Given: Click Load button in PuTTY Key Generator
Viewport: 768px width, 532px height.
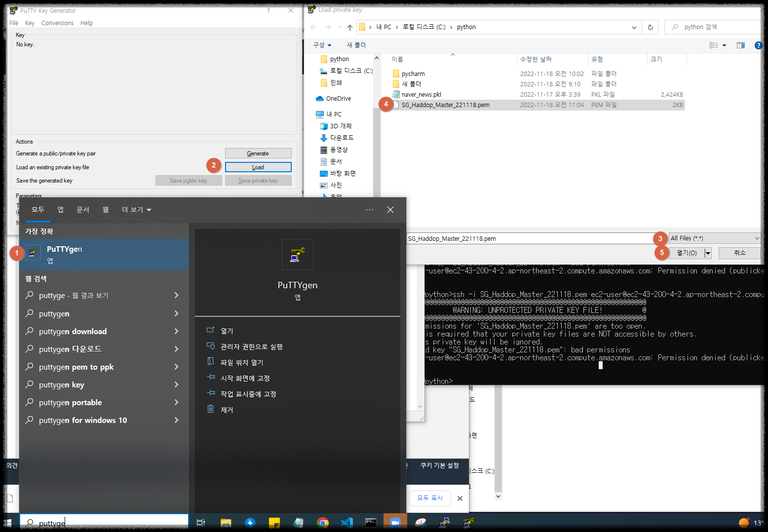Looking at the screenshot, I should click(x=258, y=167).
